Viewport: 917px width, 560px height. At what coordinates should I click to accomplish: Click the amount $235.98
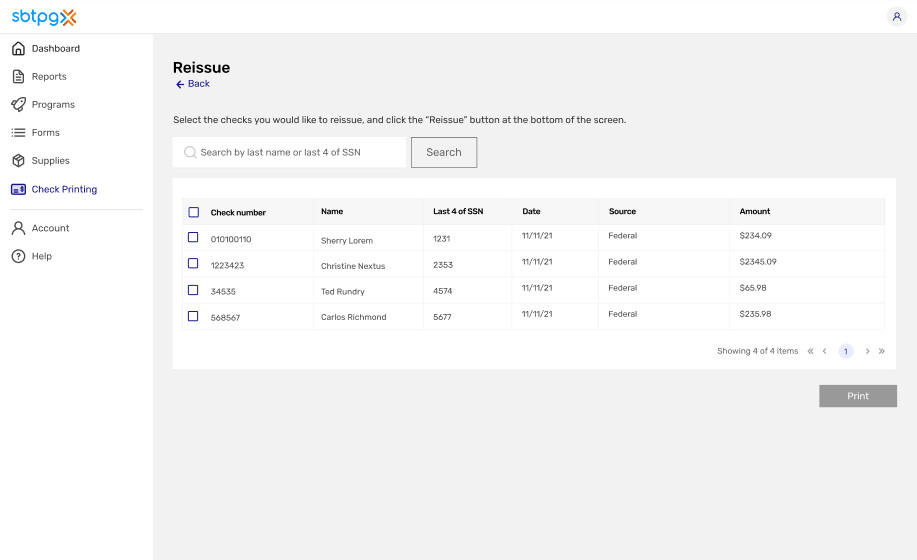755,314
